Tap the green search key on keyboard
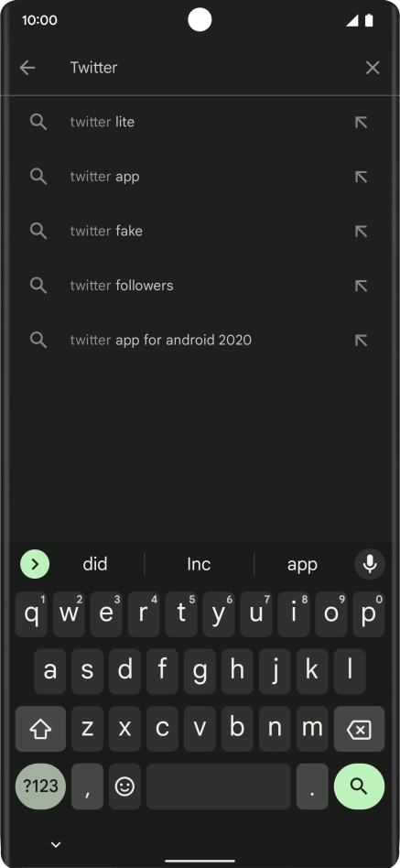This screenshot has width=400, height=868. coord(359,787)
